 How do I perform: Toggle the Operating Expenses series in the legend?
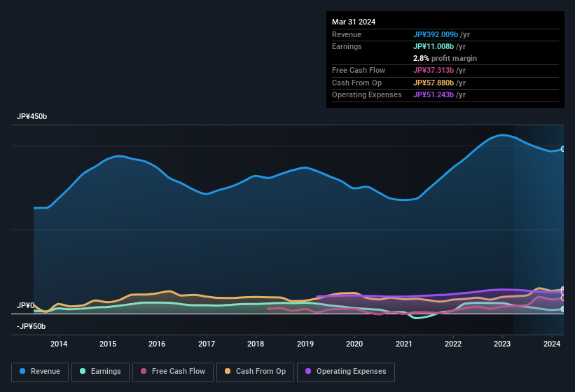[351, 372]
